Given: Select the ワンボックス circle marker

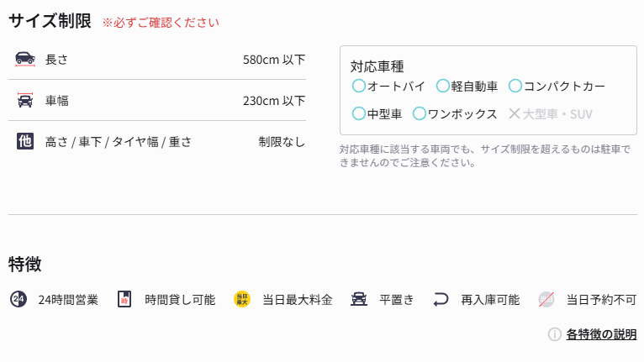Looking at the screenshot, I should tap(420, 113).
